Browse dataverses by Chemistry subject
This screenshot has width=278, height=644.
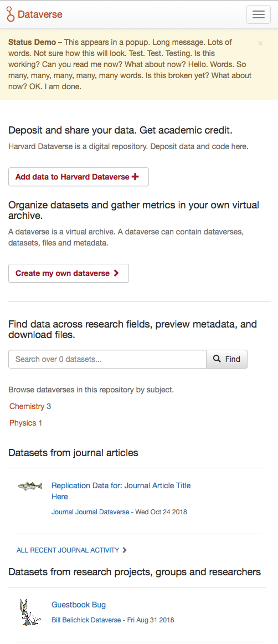point(27,406)
